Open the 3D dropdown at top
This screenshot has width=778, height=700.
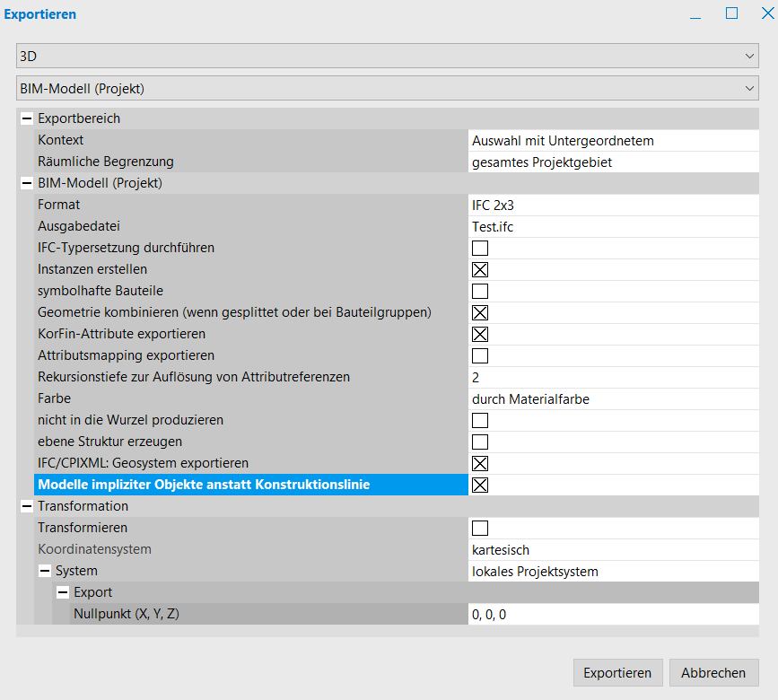click(x=387, y=56)
